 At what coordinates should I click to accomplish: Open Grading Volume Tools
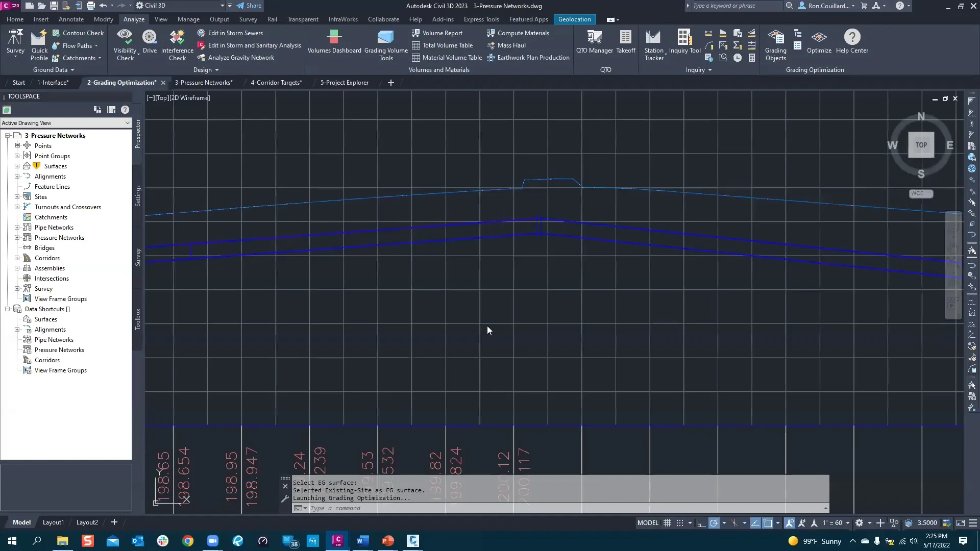tap(386, 45)
